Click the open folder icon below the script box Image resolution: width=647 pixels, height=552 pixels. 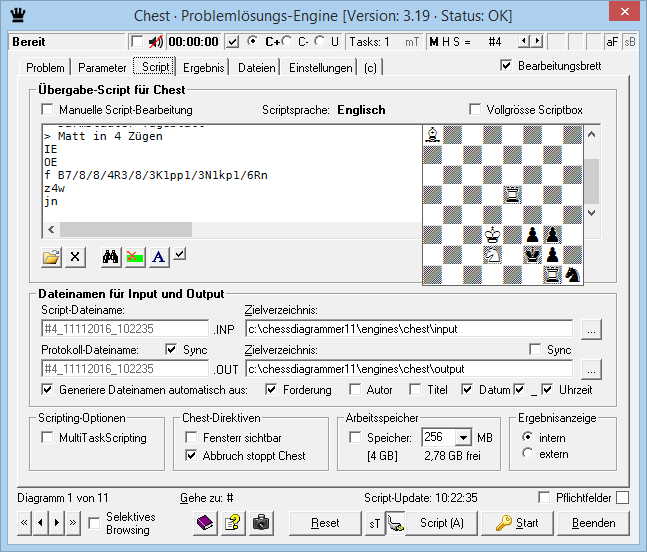pyautogui.click(x=51, y=257)
